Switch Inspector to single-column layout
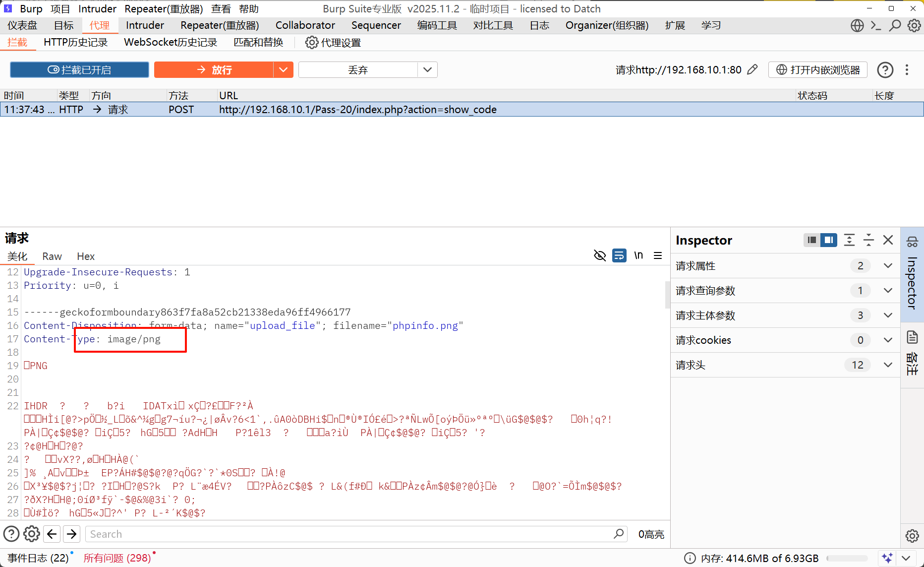This screenshot has width=924, height=567. click(x=811, y=240)
